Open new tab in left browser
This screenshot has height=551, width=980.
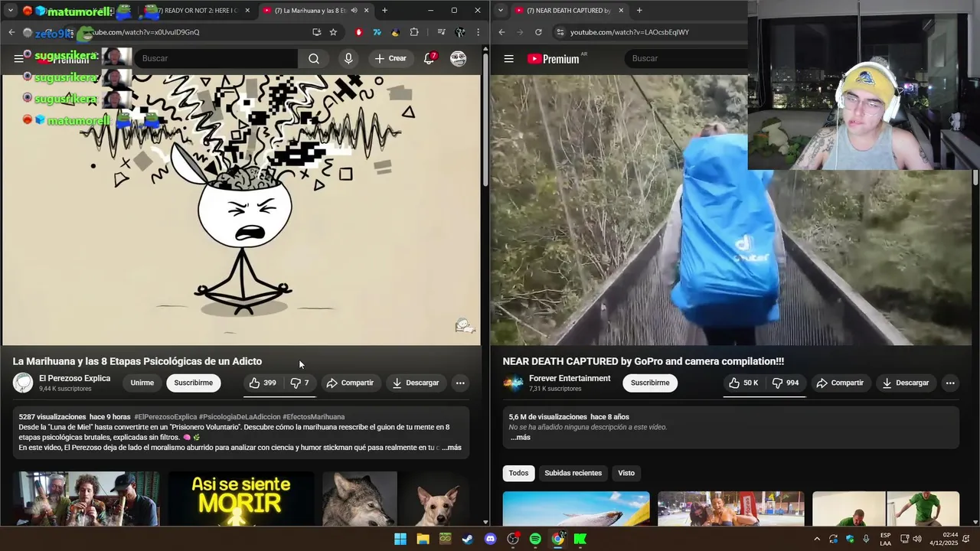[x=384, y=11]
